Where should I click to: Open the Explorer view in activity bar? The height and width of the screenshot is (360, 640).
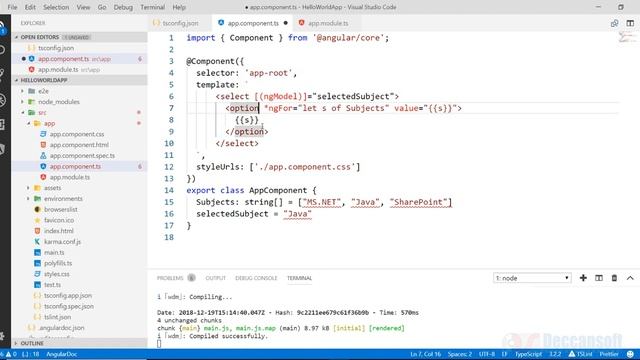pyautogui.click(x=2, y=27)
